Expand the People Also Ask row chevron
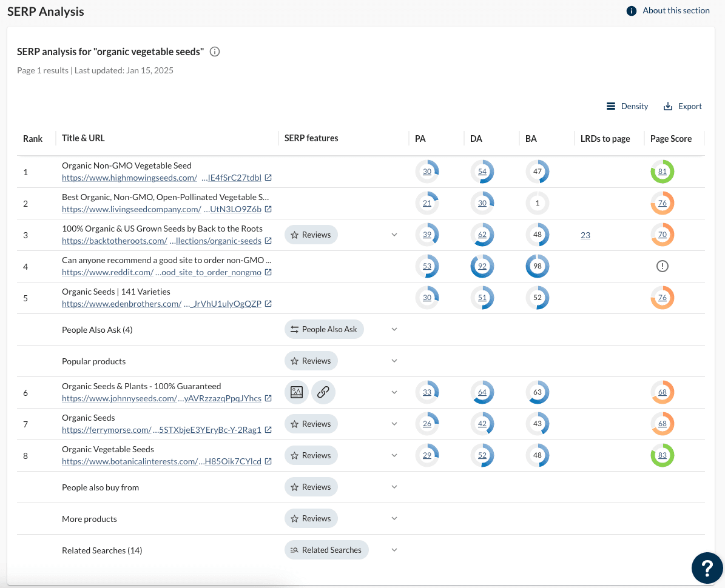725x588 pixels. click(x=394, y=329)
